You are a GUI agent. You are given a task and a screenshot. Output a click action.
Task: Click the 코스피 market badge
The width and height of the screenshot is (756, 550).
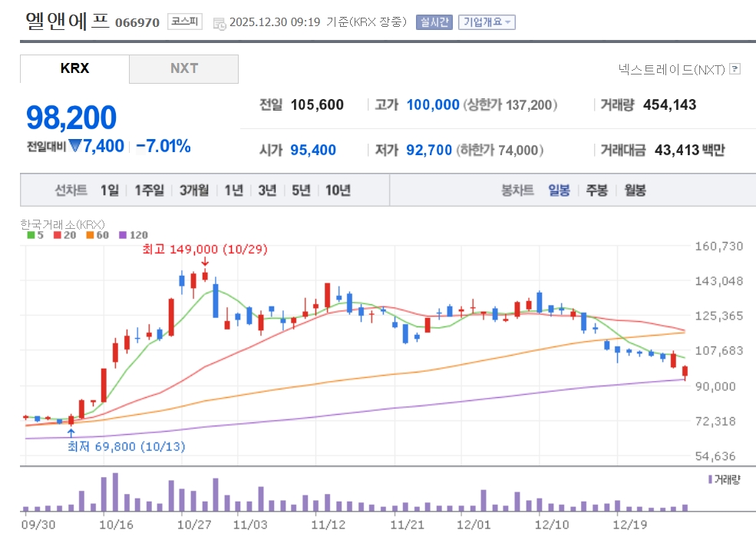pyautogui.click(x=184, y=22)
